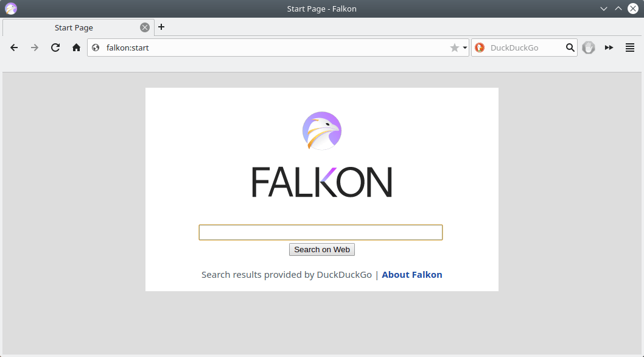Open the home page via house icon
Screen dimensions: 644x357
click(77, 48)
